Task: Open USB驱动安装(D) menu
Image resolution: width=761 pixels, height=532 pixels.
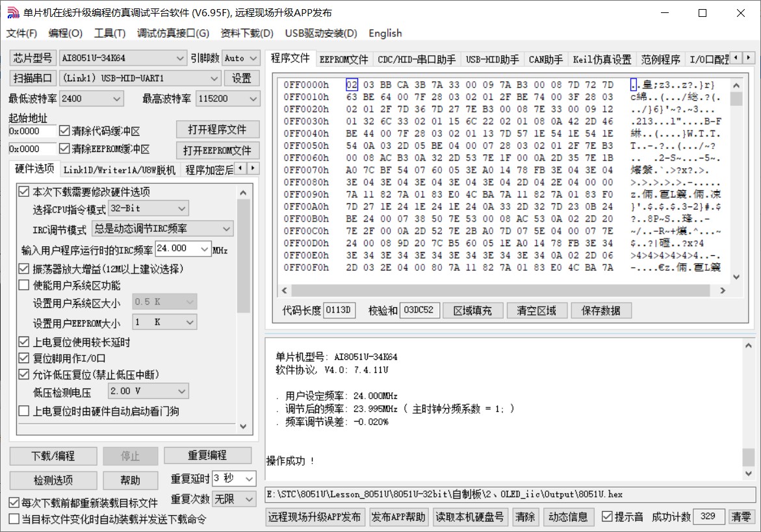Action: 321,33
